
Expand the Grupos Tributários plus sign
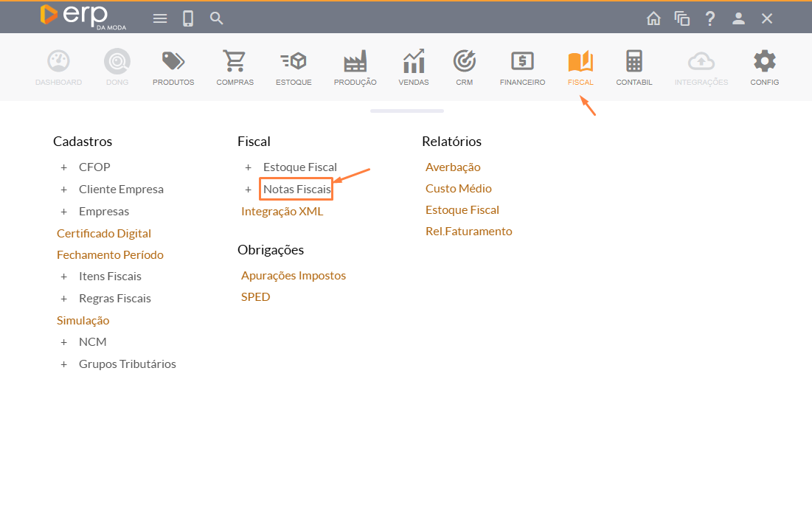point(64,364)
